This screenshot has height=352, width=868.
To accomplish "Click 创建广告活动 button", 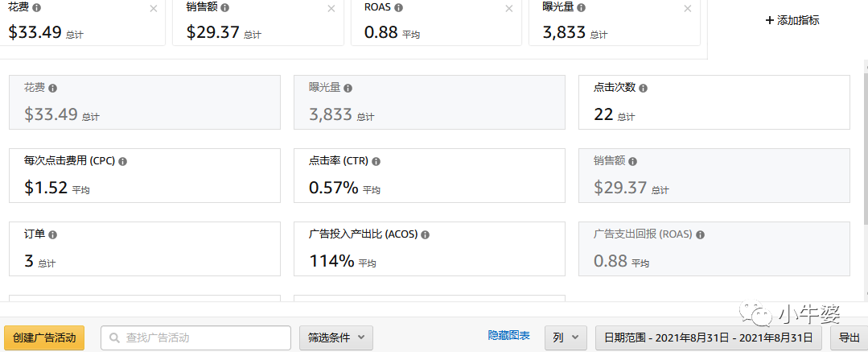I will pyautogui.click(x=44, y=338).
